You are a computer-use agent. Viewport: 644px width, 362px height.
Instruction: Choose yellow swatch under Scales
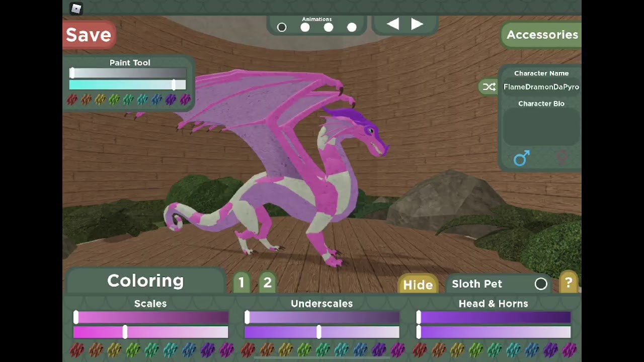pyautogui.click(x=114, y=349)
